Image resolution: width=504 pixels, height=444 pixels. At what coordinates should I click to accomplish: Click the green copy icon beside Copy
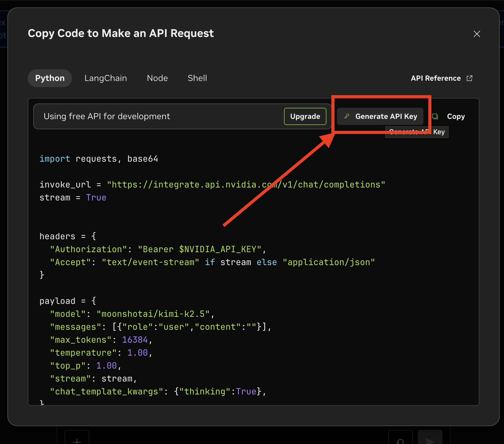[x=435, y=116]
